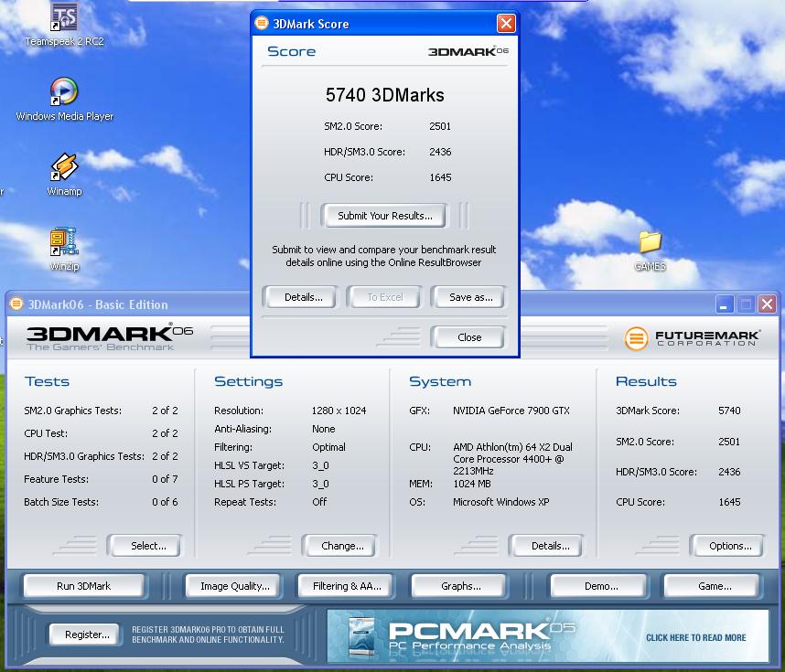Click the 3DMark Score dialog title icon
The height and width of the screenshot is (672, 785).
pos(262,23)
